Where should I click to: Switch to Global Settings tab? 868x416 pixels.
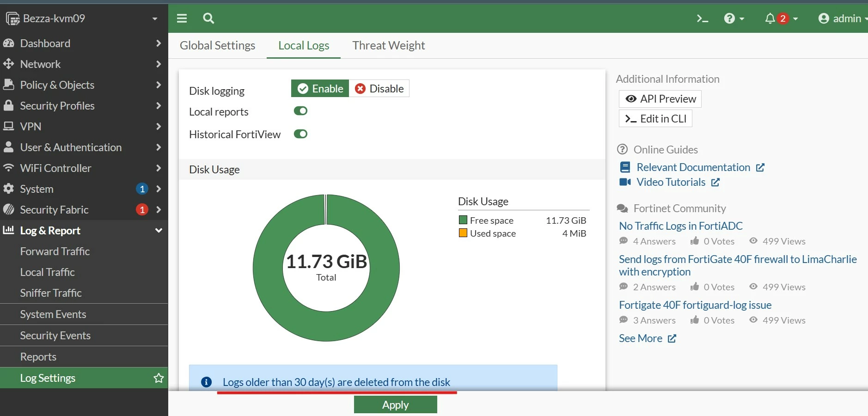tap(217, 45)
